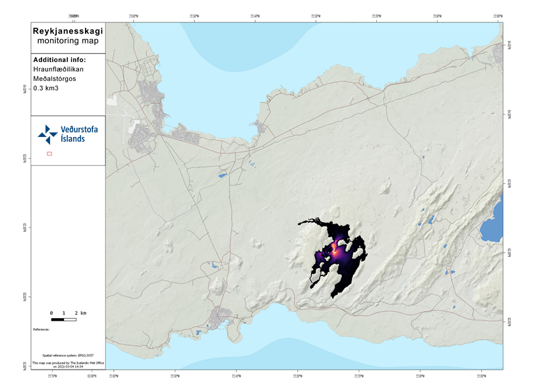The image size is (545, 392).
Task: Click the bright orange vent in the lava flow
Action: click(x=335, y=249)
